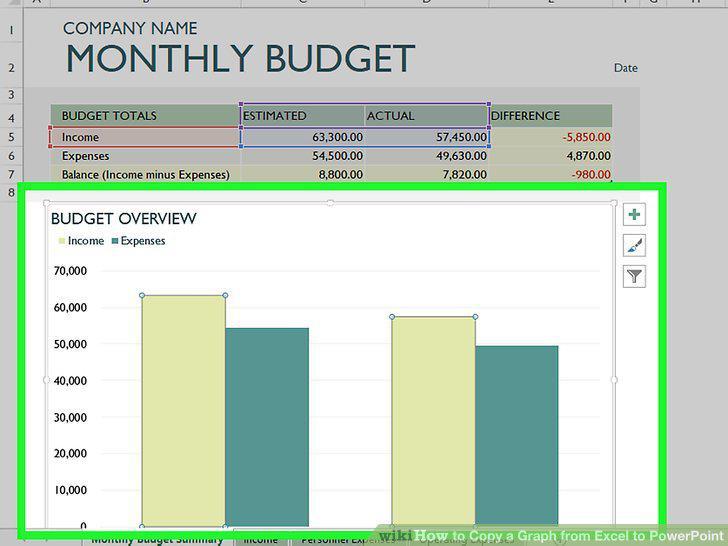
Task: Select the Balance (Income minus Expenses) cell
Action: coord(146,175)
